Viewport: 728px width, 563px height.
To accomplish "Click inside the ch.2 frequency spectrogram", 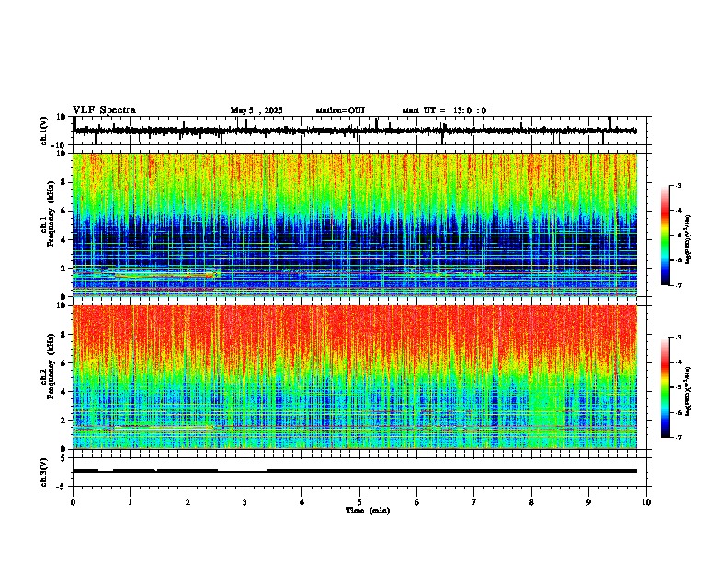I will 354,377.
